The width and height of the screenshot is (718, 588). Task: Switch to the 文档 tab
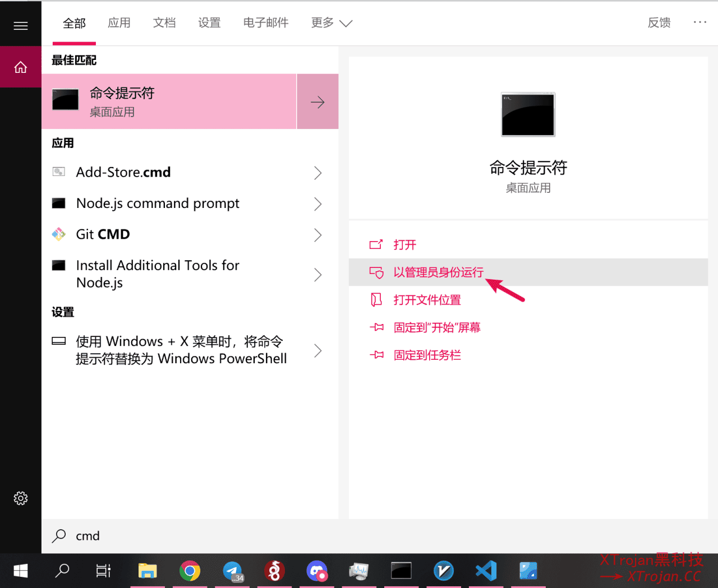click(164, 23)
